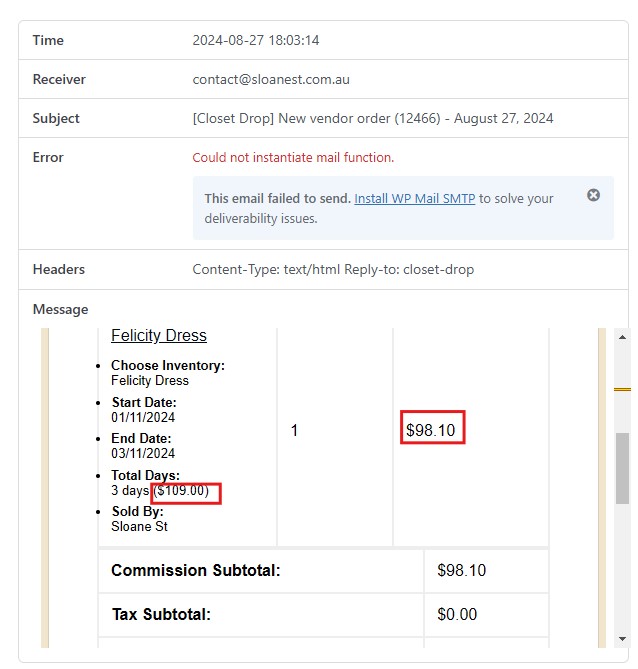Click the timestamp 2024-08-27 18:03:14

click(x=255, y=41)
